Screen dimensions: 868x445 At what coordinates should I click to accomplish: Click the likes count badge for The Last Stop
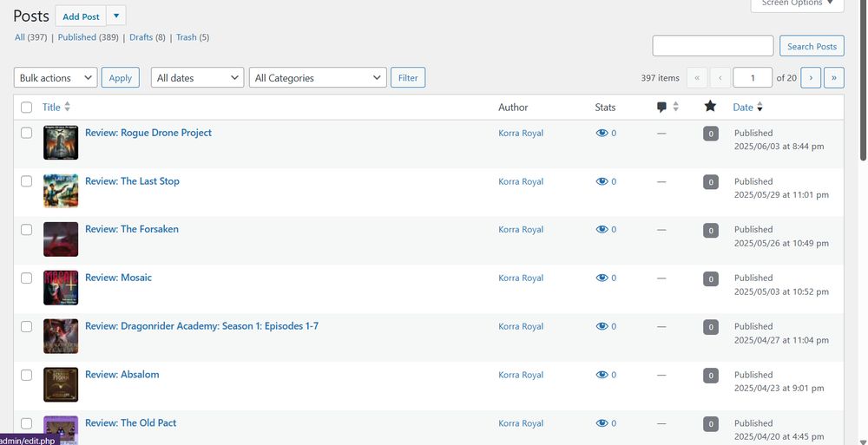point(710,182)
